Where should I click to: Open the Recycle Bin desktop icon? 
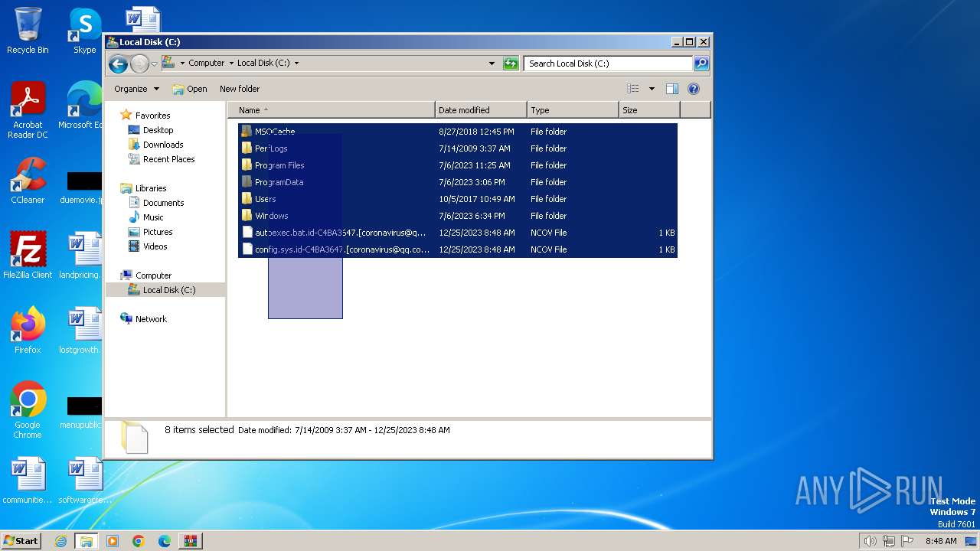point(28,31)
